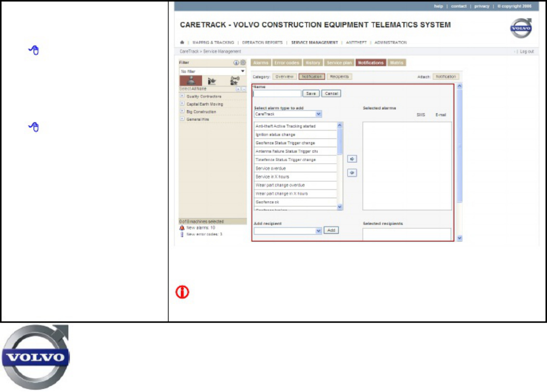
Task: Click the form's upper scrollbar arrow
Action: tap(459, 86)
